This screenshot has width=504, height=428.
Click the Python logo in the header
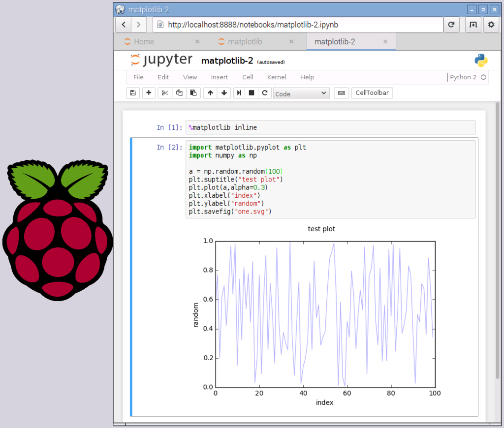[481, 60]
